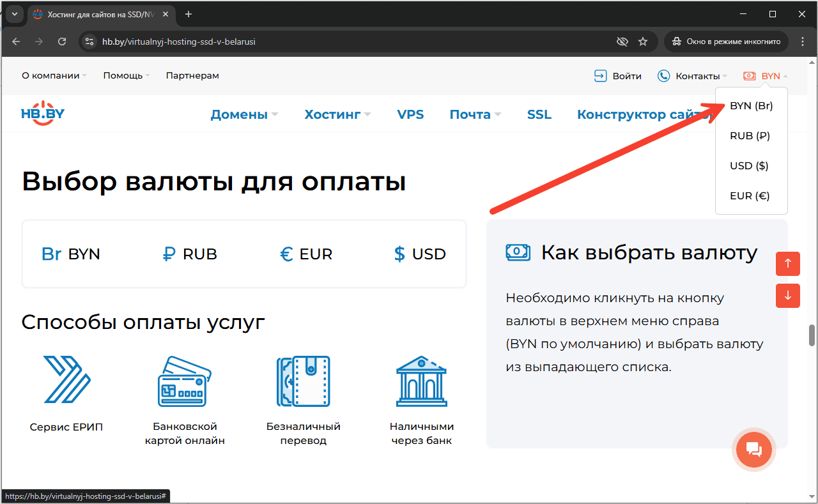Image resolution: width=818 pixels, height=504 pixels.
Task: Select the Br BYN currency option
Action: tap(71, 254)
